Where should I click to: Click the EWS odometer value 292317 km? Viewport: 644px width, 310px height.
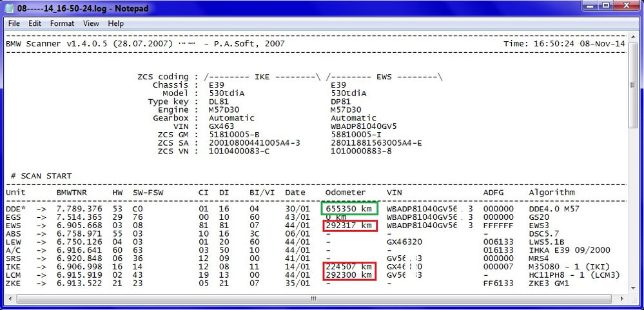point(348,226)
